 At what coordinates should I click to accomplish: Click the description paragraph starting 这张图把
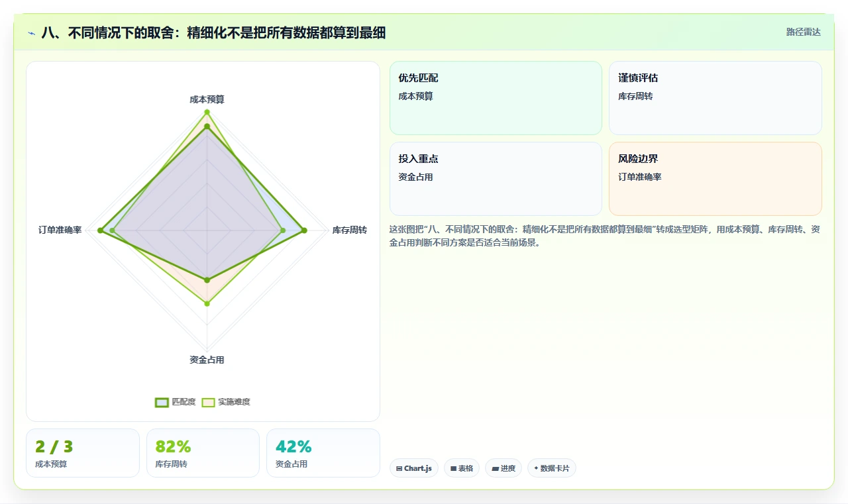605,236
